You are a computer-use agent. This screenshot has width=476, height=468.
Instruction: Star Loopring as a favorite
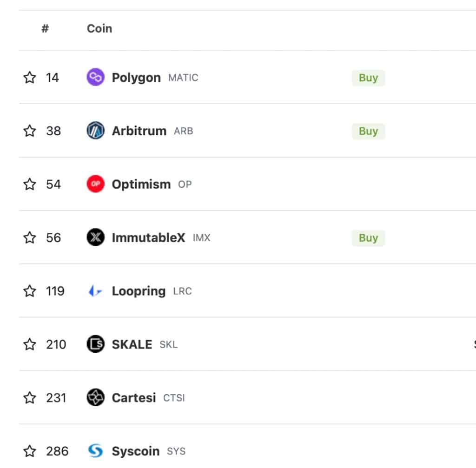coord(30,291)
